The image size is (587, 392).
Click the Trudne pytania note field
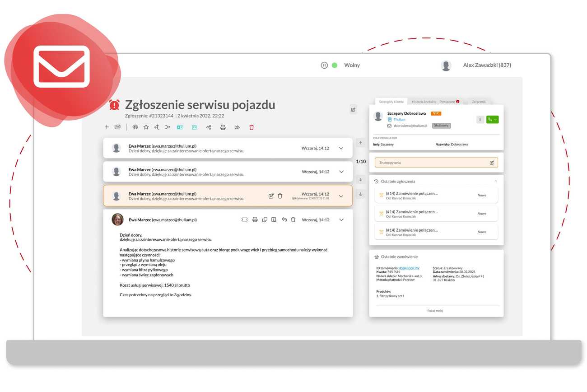tap(429, 163)
